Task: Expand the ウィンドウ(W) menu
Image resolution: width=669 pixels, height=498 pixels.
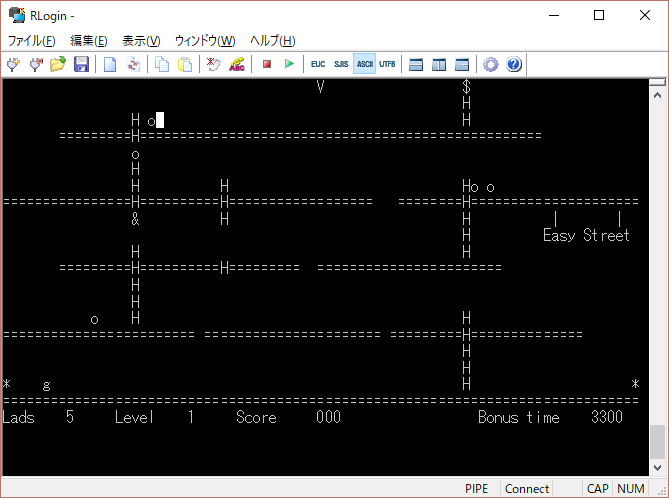Action: click(205, 41)
